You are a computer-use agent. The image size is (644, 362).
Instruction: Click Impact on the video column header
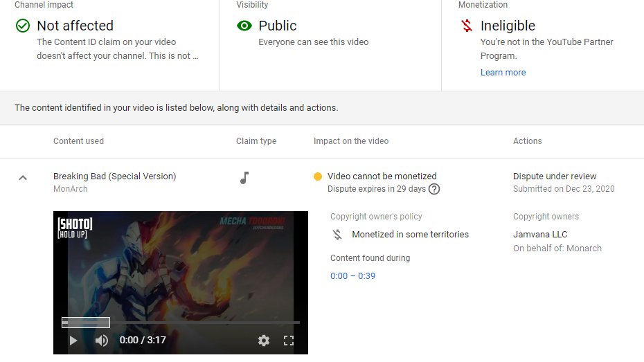click(351, 141)
